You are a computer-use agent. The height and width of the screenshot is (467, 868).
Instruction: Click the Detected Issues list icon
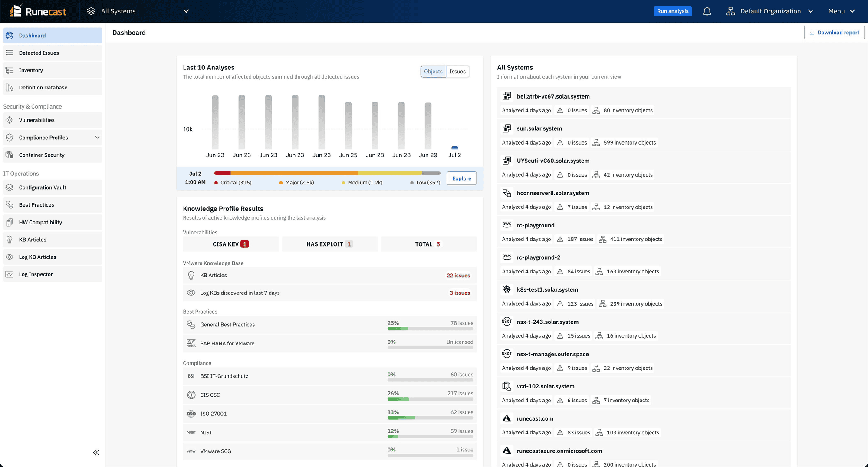pyautogui.click(x=10, y=53)
